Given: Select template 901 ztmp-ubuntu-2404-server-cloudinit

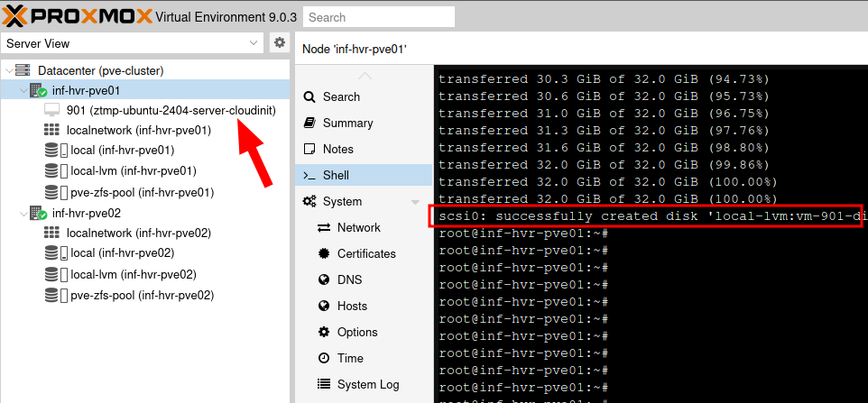Looking at the screenshot, I should click(x=171, y=110).
